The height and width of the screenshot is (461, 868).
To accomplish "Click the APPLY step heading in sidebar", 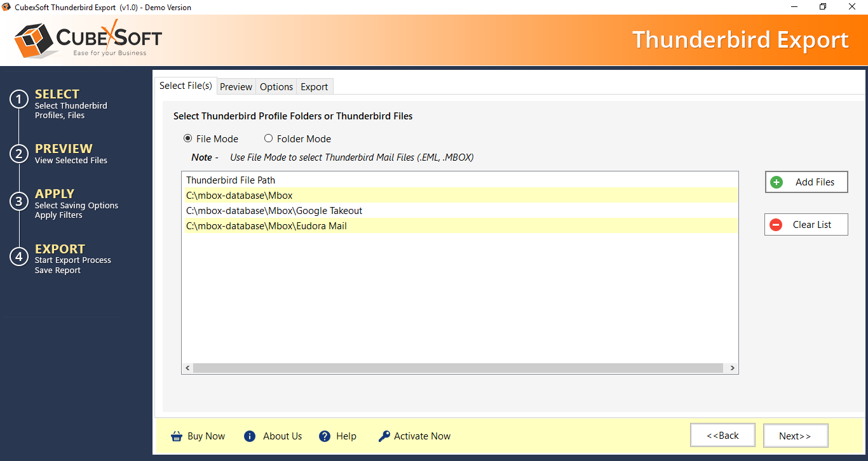I will pos(55,194).
